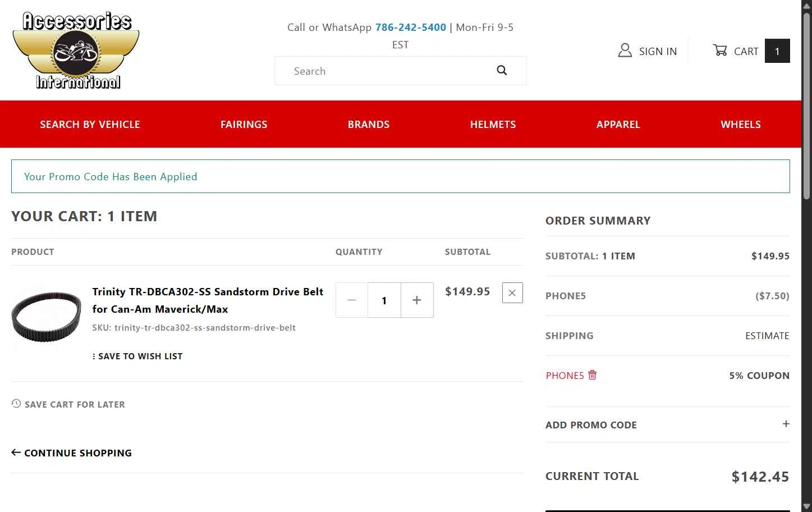Click Continue Shopping link
This screenshot has height=512, width=812.
coord(72,452)
